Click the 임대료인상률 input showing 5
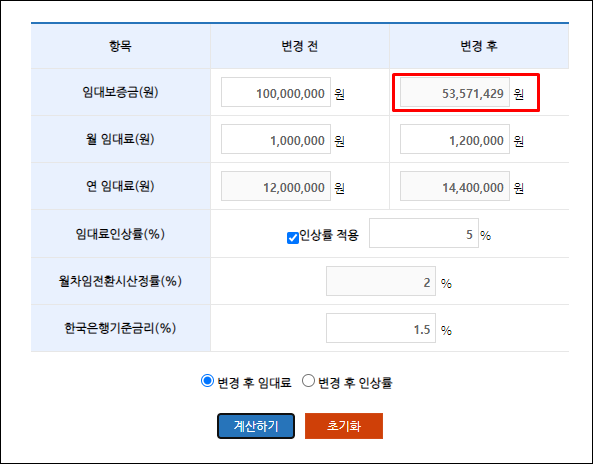The width and height of the screenshot is (593, 464). tap(424, 233)
